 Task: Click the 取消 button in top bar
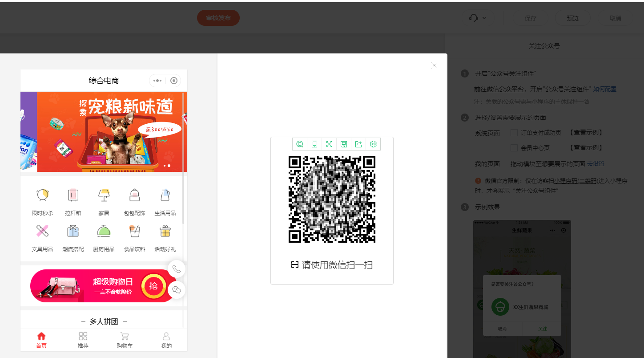[x=616, y=18]
